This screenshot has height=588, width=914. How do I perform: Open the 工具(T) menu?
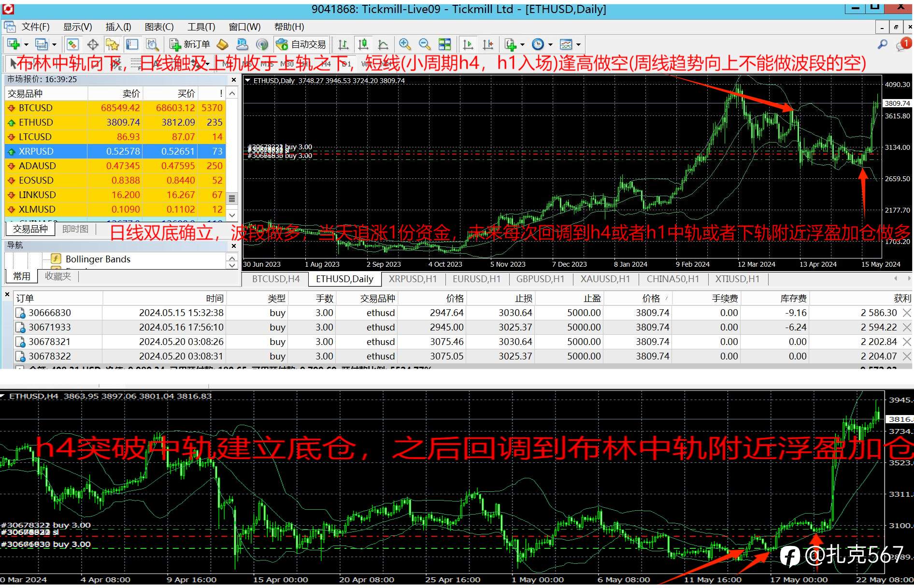click(x=201, y=27)
